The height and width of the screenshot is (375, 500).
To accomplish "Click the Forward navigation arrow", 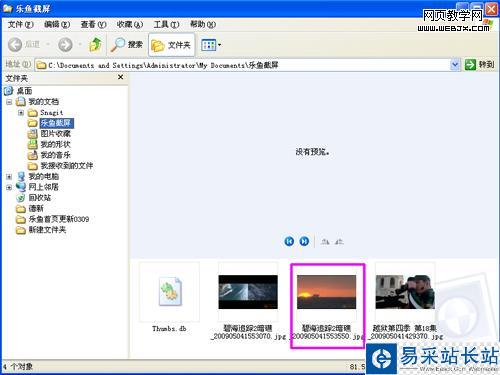I will click(65, 44).
